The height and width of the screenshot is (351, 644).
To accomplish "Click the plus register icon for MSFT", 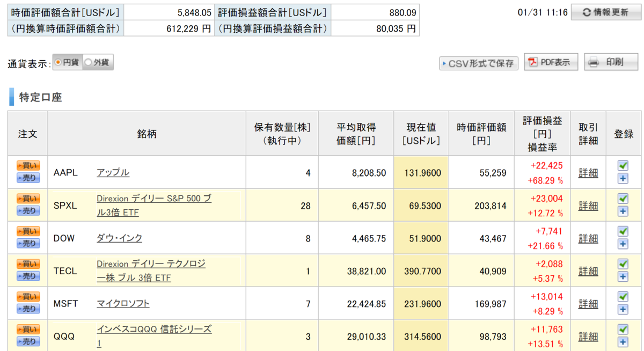I will coord(623,309).
